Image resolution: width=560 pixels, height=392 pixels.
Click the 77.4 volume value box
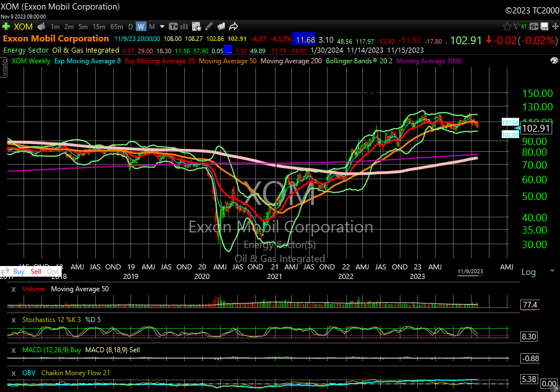[530, 305]
